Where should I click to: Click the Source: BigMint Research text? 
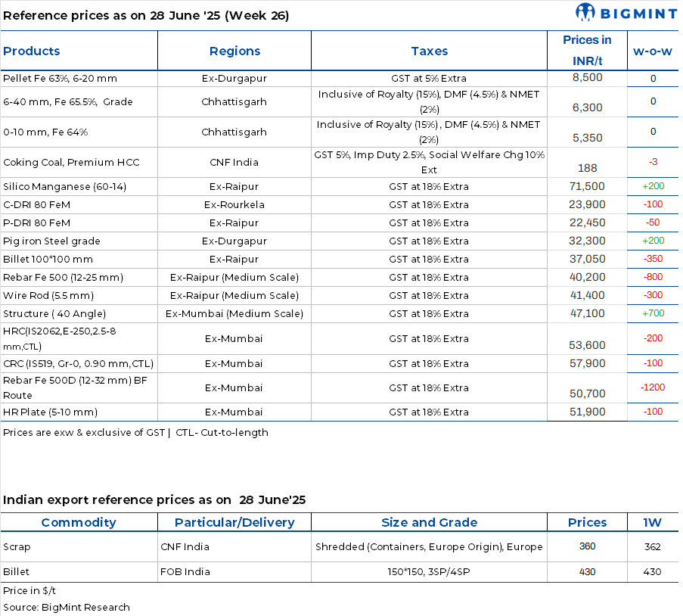point(67,608)
